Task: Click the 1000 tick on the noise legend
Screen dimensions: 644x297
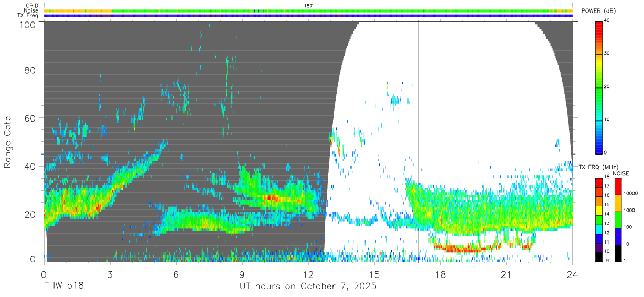Action: tap(628, 210)
